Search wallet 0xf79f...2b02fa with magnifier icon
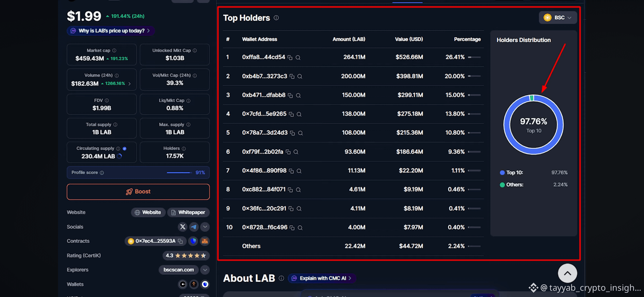The image size is (644, 297). click(296, 152)
